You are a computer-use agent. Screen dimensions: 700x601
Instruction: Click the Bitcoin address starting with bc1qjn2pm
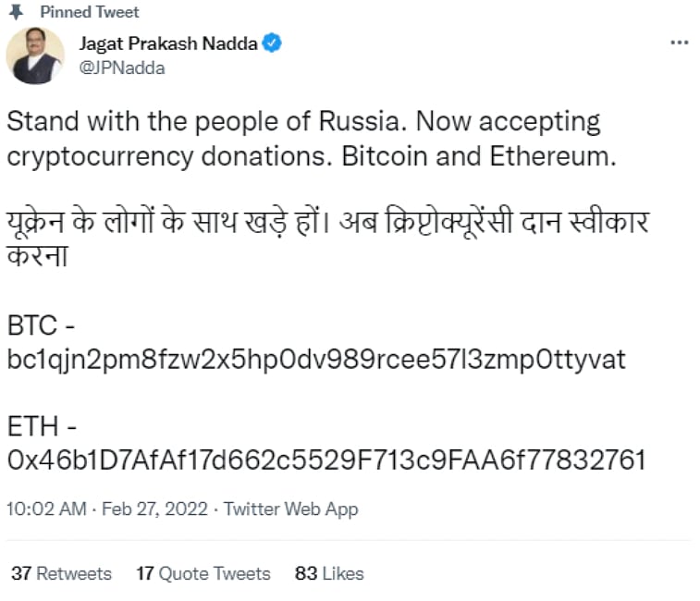pyautogui.click(x=316, y=359)
